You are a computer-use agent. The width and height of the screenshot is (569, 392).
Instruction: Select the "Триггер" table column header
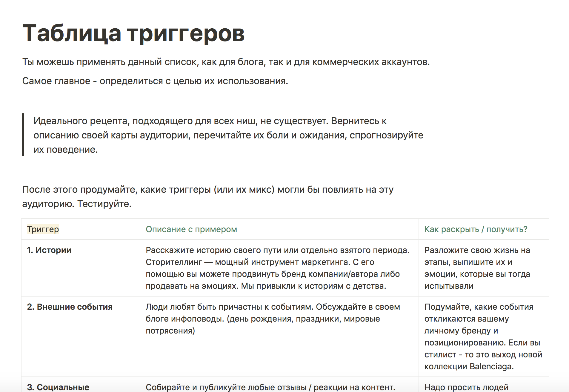[81, 229]
